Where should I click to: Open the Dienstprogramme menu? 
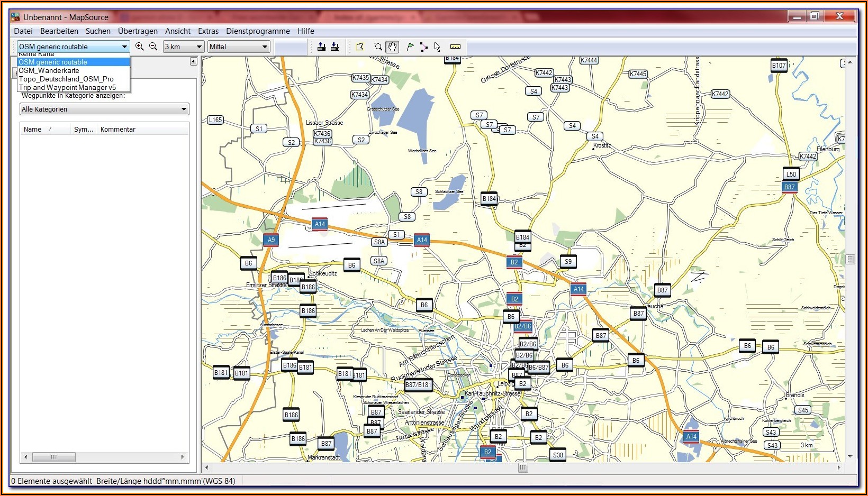pos(258,31)
